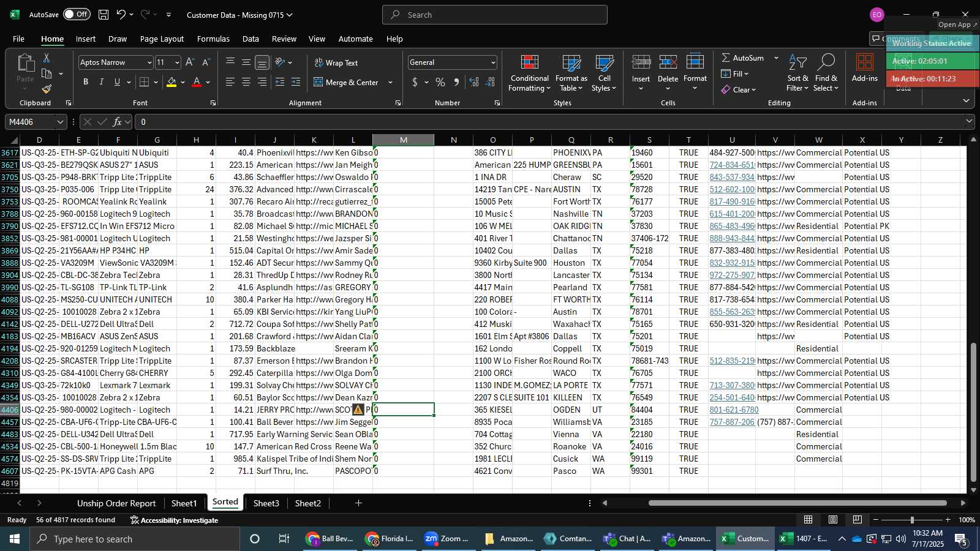Apply Comma Style number format
This screenshot has width=980, height=551.
tap(456, 82)
